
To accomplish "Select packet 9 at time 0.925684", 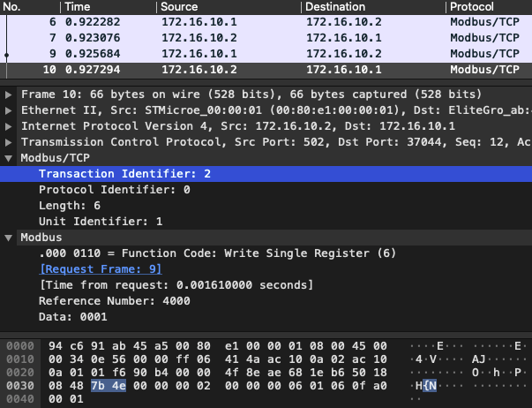I will 266,54.
